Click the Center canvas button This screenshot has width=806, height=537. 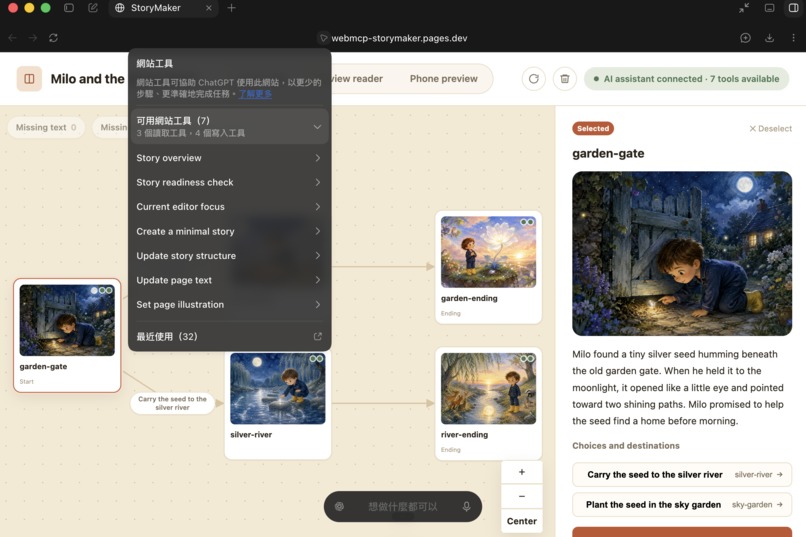tap(522, 521)
